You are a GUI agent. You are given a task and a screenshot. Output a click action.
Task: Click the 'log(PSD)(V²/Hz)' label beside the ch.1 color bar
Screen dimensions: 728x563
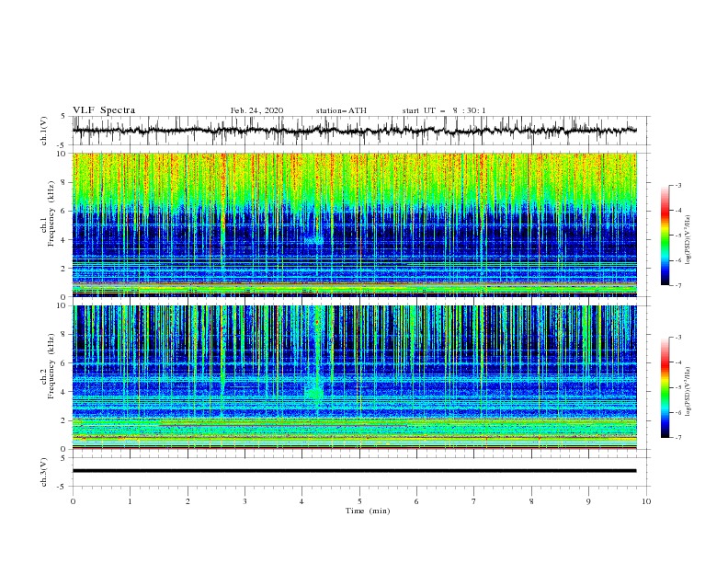pyautogui.click(x=688, y=240)
